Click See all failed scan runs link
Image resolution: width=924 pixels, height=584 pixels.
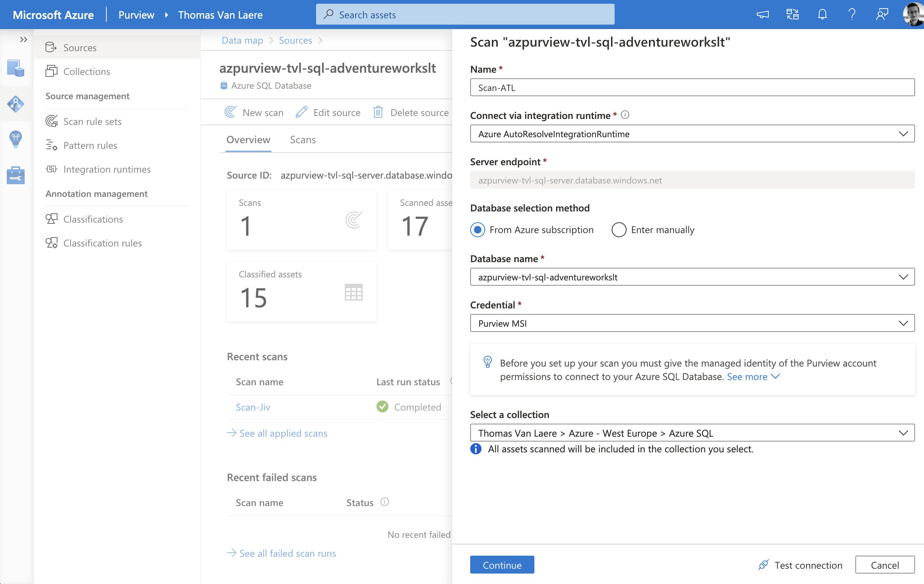(287, 553)
